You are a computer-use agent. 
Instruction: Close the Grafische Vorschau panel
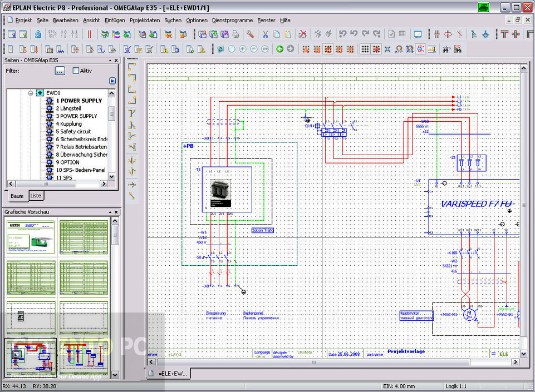116,212
